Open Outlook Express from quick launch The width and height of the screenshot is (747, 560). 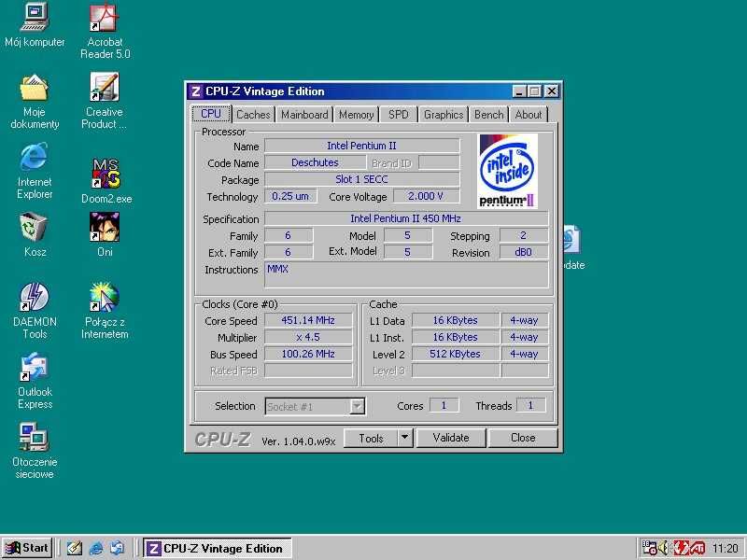(x=118, y=548)
